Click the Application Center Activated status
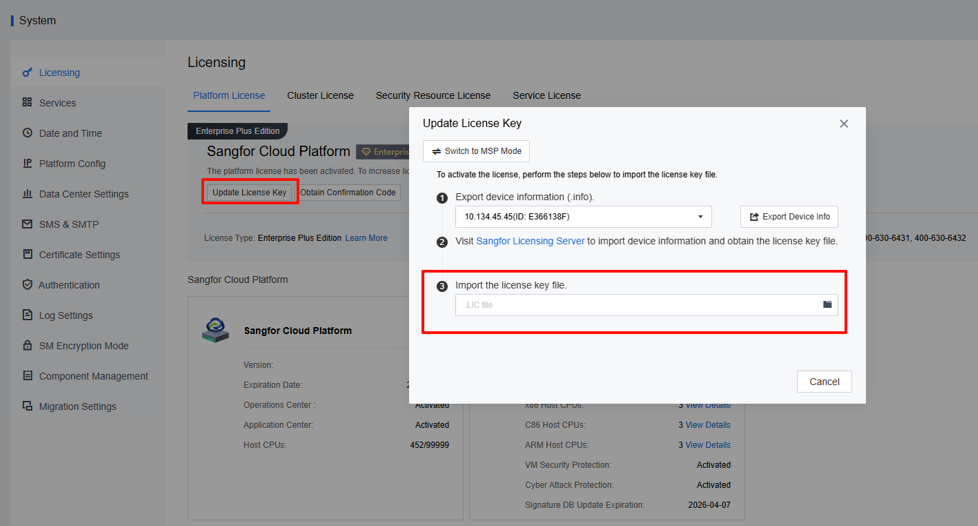The image size is (978, 526). pos(432,425)
